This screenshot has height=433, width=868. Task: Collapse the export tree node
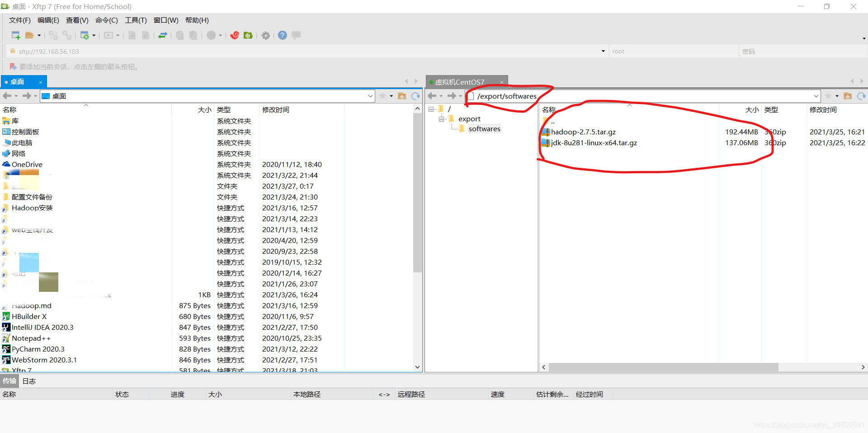pyautogui.click(x=441, y=119)
